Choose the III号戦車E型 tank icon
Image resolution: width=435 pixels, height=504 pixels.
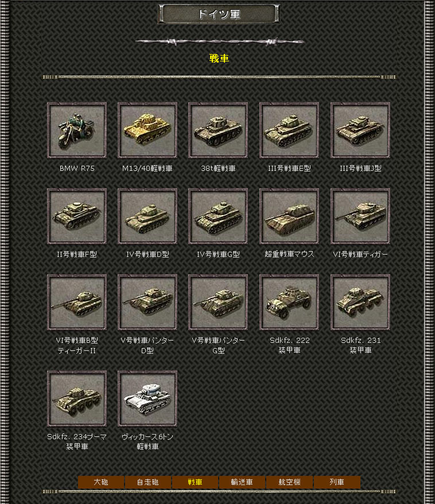click(x=289, y=130)
